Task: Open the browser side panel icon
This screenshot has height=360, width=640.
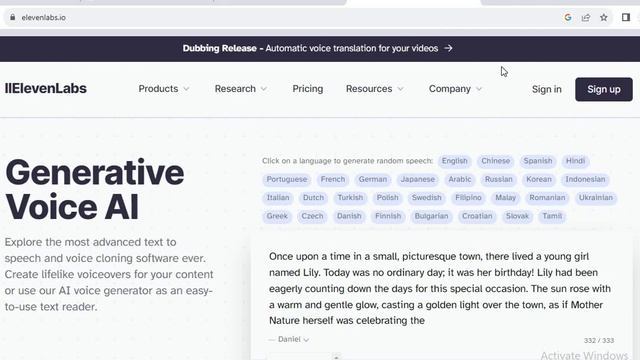Action: pyautogui.click(x=626, y=18)
